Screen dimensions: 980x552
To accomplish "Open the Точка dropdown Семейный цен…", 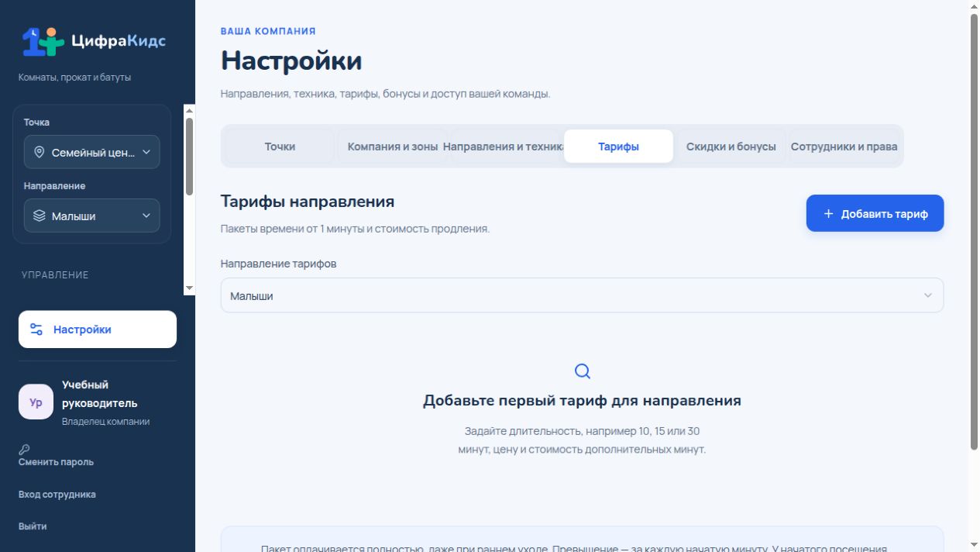I will pyautogui.click(x=92, y=153).
